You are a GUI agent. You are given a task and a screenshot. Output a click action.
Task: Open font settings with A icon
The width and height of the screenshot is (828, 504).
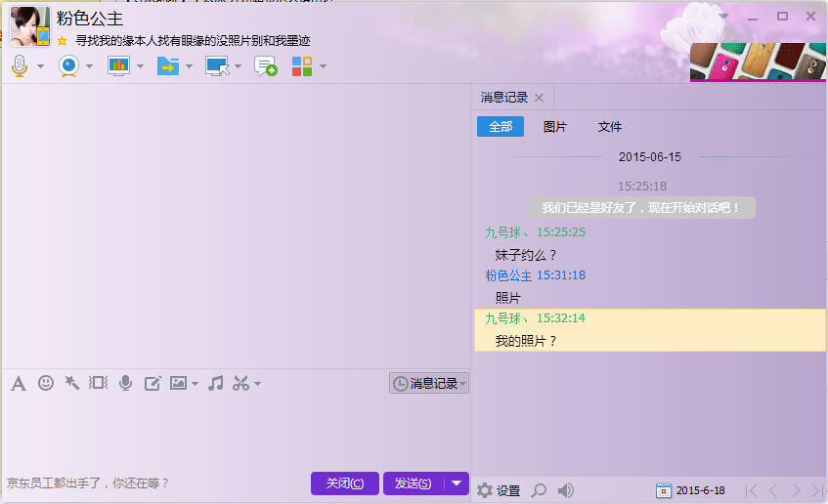click(x=19, y=383)
